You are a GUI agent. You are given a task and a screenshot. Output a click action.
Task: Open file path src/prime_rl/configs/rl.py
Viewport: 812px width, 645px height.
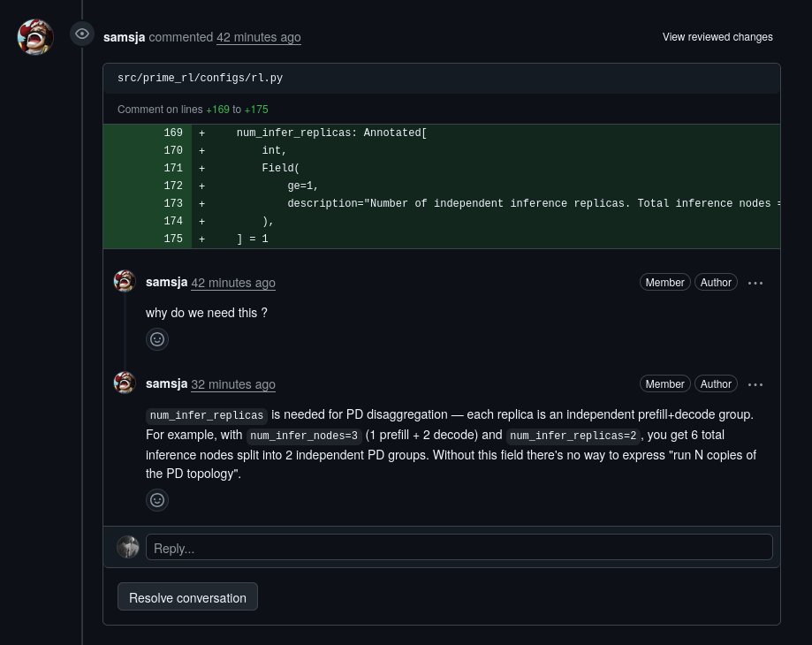click(x=200, y=78)
